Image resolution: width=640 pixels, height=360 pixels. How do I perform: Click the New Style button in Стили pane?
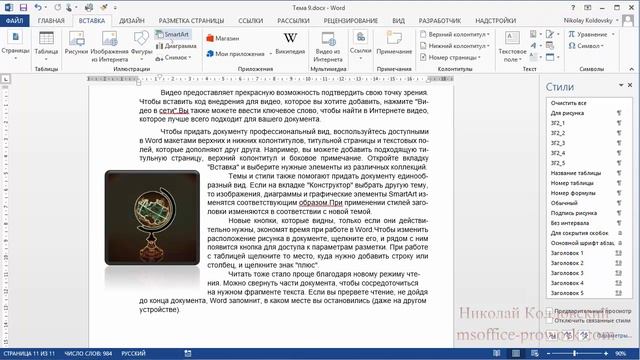[x=552, y=336]
